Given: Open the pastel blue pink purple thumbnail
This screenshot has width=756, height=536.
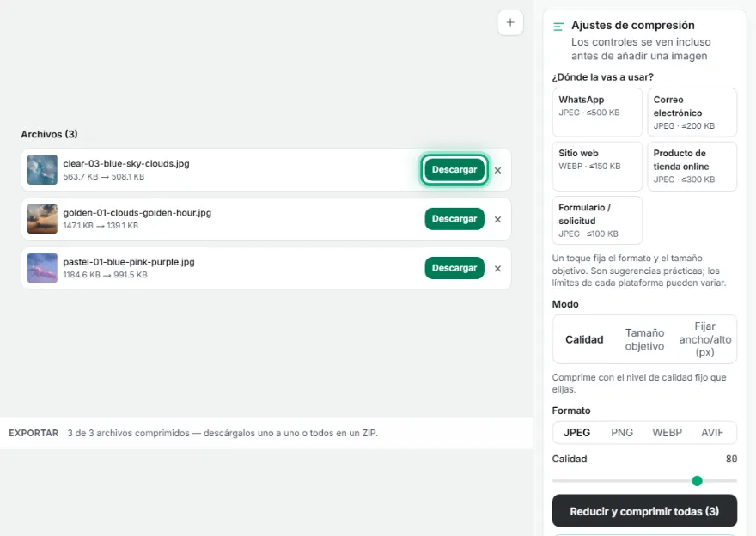Looking at the screenshot, I should click(42, 268).
